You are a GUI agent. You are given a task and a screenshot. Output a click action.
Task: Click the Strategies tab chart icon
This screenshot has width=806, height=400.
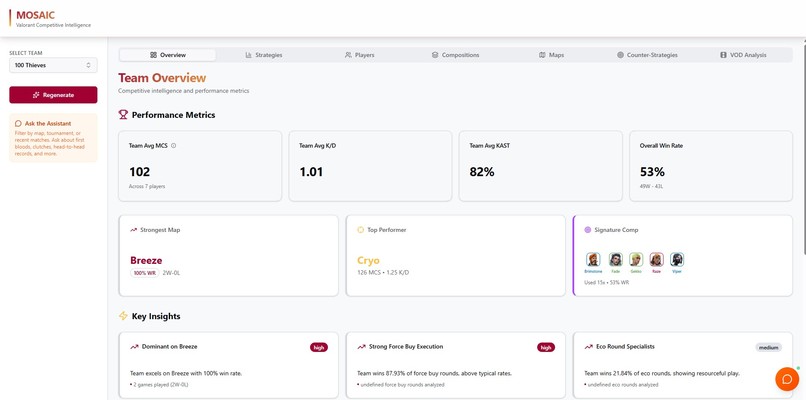tap(249, 55)
